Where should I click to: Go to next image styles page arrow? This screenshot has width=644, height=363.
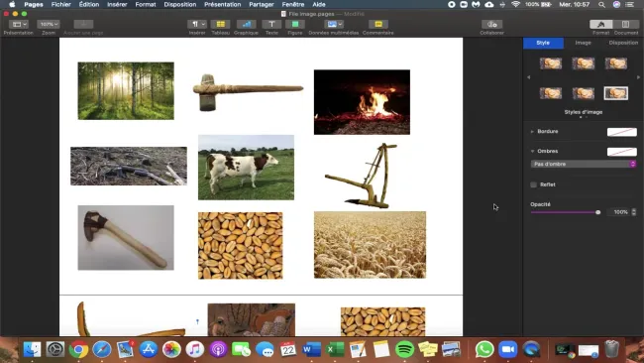click(638, 77)
